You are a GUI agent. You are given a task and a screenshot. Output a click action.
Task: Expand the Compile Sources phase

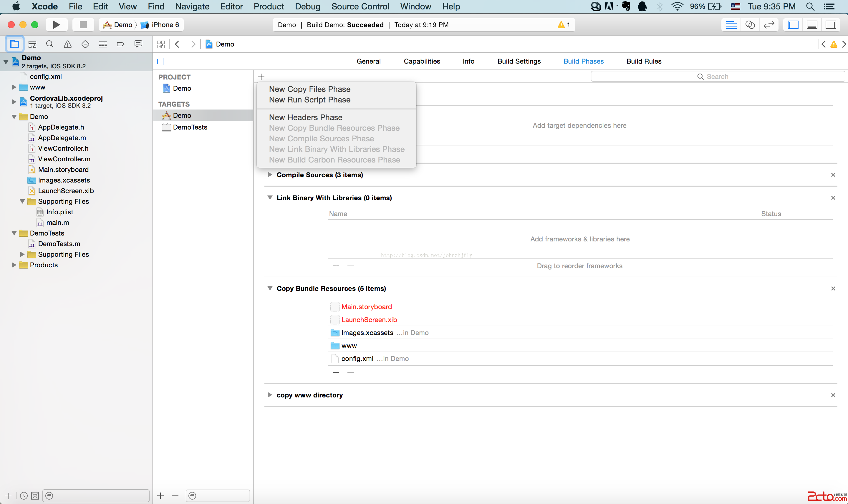point(270,175)
